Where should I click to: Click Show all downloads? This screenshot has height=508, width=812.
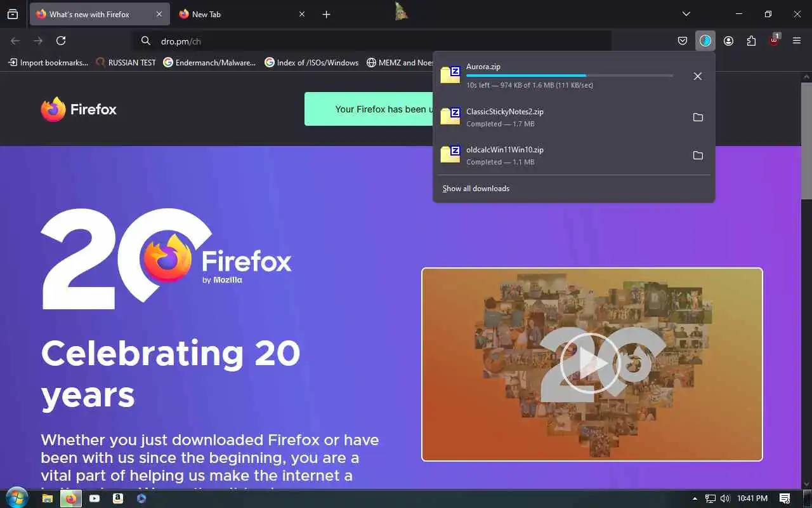click(476, 189)
